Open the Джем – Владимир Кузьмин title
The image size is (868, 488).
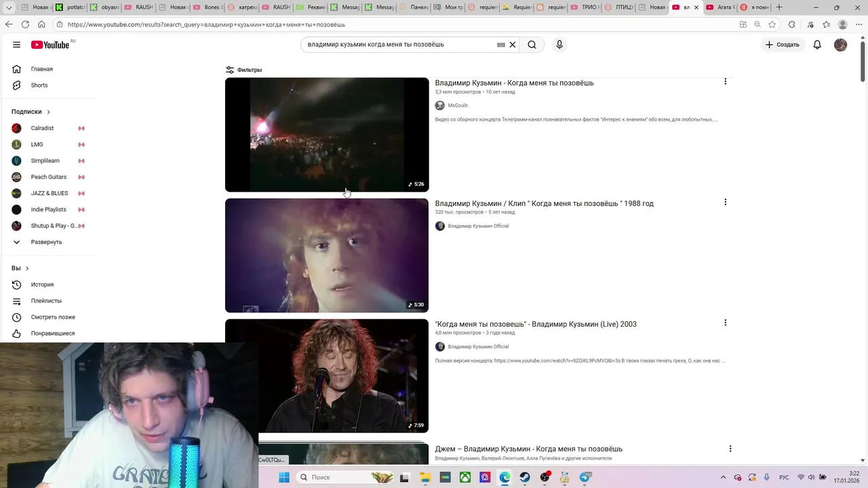click(x=528, y=449)
